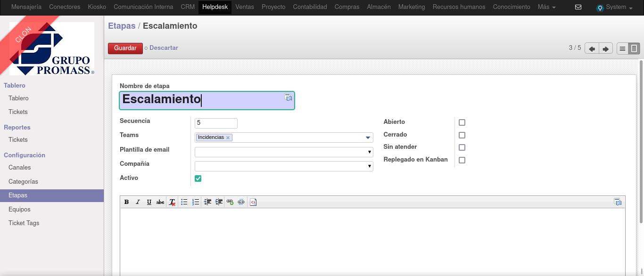
Task: Click the outdent icon in the editor
Action: [207, 202]
